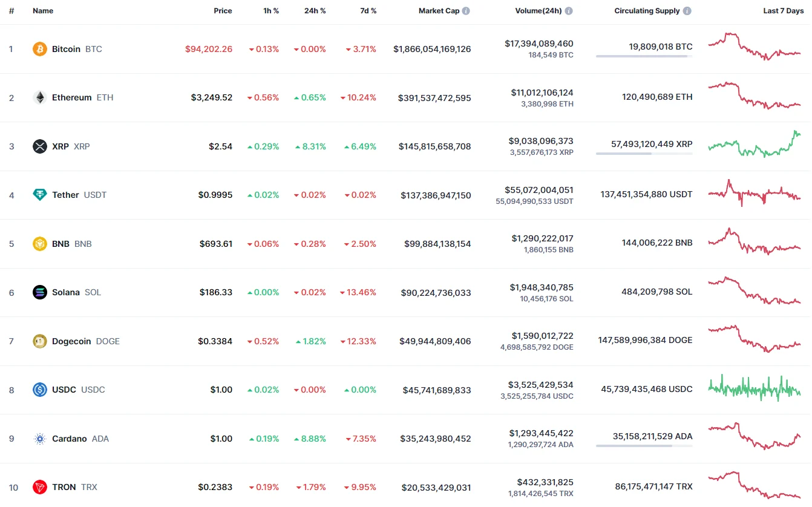This screenshot has height=507, width=812.
Task: Open the XRP 7-day sparkline chart
Action: (x=755, y=145)
